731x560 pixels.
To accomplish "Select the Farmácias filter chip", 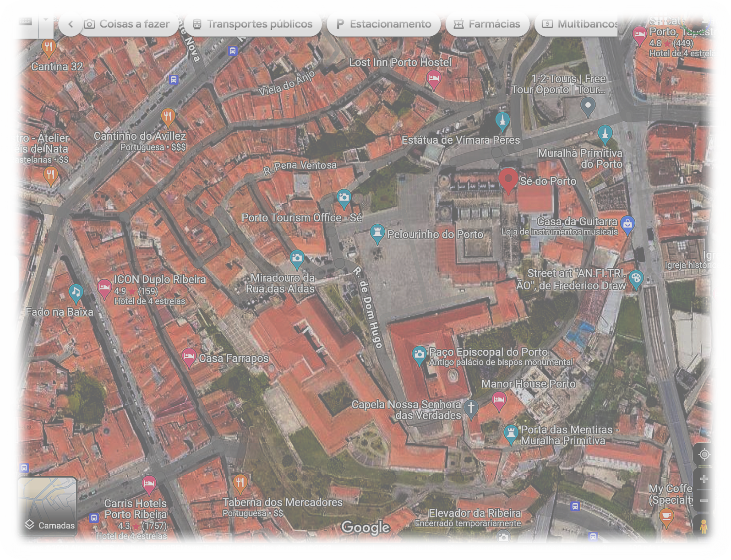I will pyautogui.click(x=487, y=24).
